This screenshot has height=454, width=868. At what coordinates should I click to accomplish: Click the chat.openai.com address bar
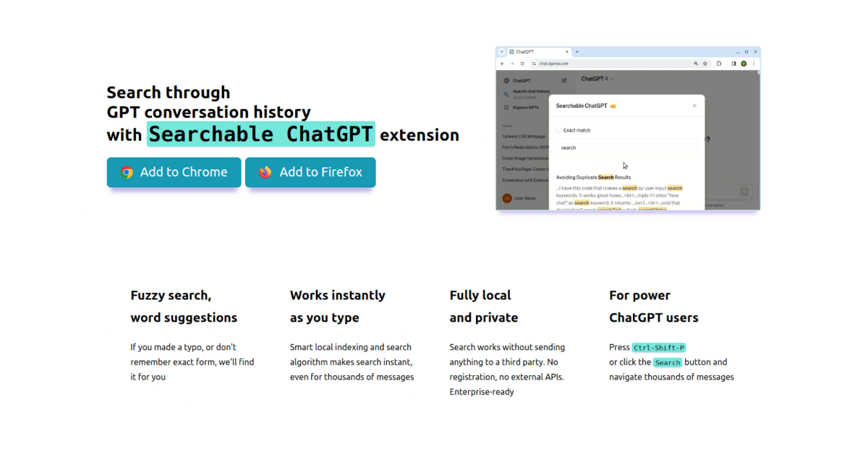(620, 64)
